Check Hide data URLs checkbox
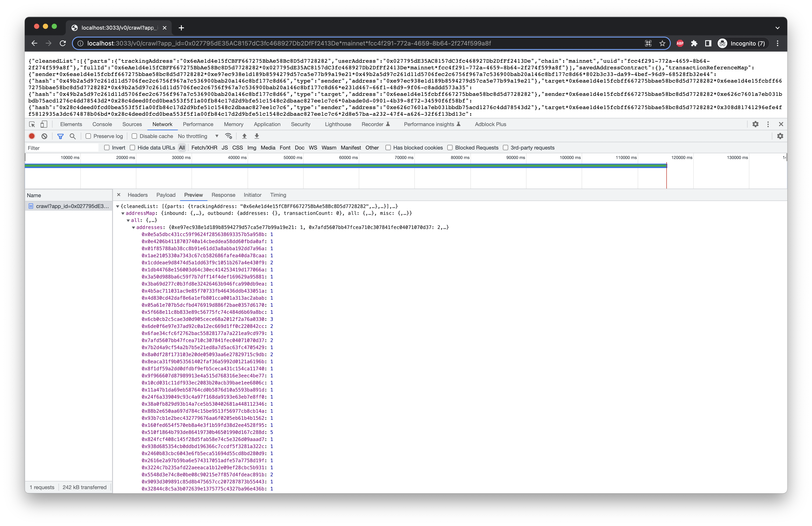The height and width of the screenshot is (526, 812). tap(132, 148)
